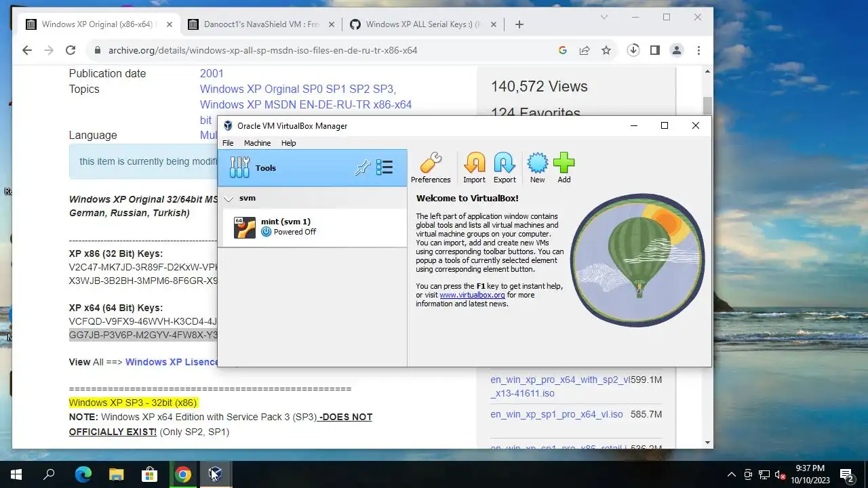Open the volume tray icon
Image resolution: width=868 pixels, height=488 pixels.
coord(780,474)
